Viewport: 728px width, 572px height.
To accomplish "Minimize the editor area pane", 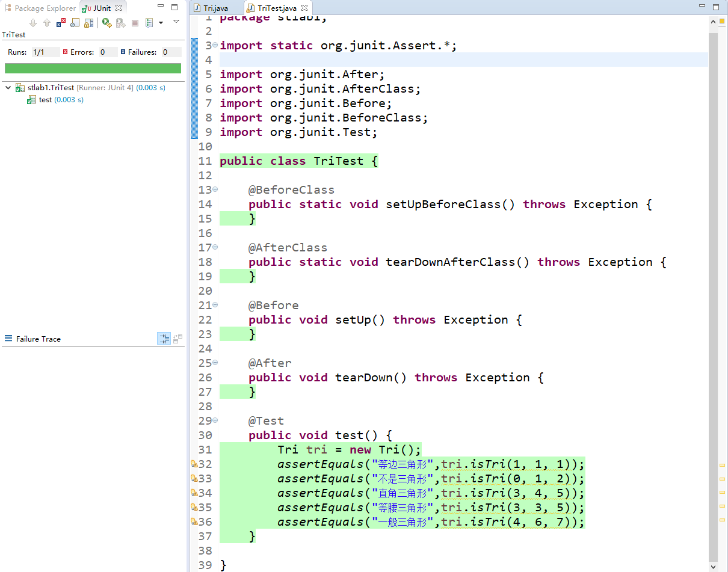I will click(x=702, y=7).
